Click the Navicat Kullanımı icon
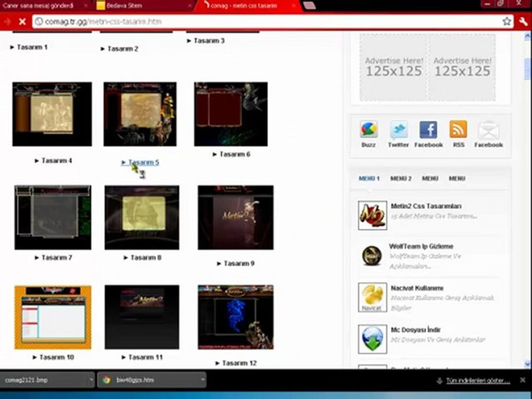The height and width of the screenshot is (399, 532). 372,298
